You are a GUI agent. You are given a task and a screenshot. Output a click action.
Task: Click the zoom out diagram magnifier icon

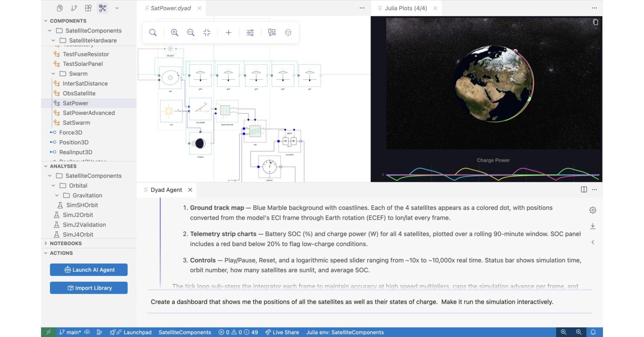191,33
